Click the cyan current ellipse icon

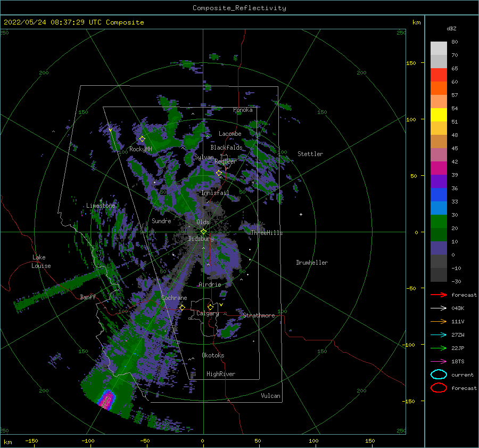coord(439,374)
